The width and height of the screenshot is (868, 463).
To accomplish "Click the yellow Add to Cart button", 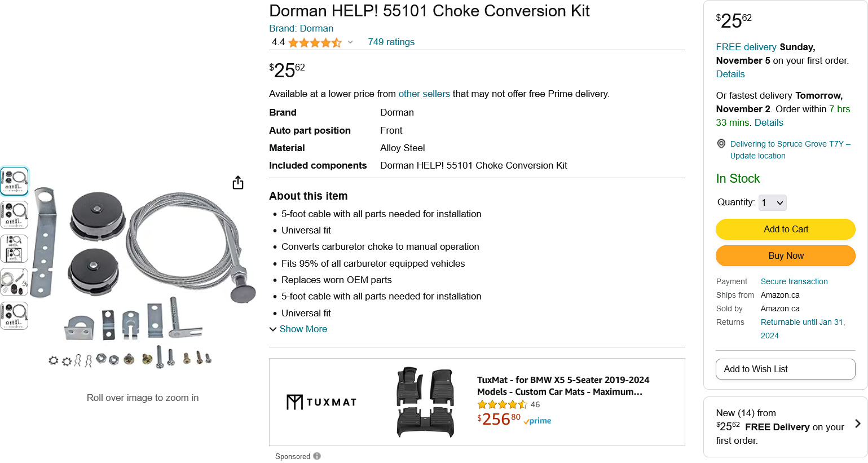I will 785,229.
